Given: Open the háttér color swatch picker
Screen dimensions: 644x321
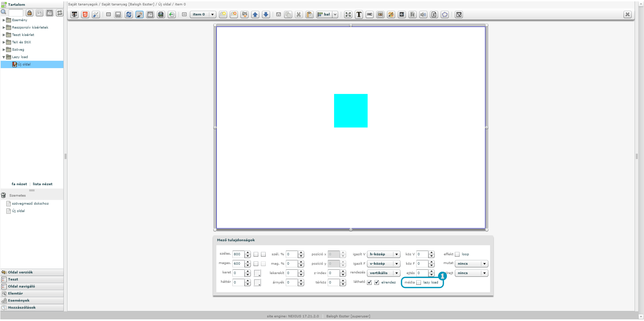Looking at the screenshot, I should [257, 282].
